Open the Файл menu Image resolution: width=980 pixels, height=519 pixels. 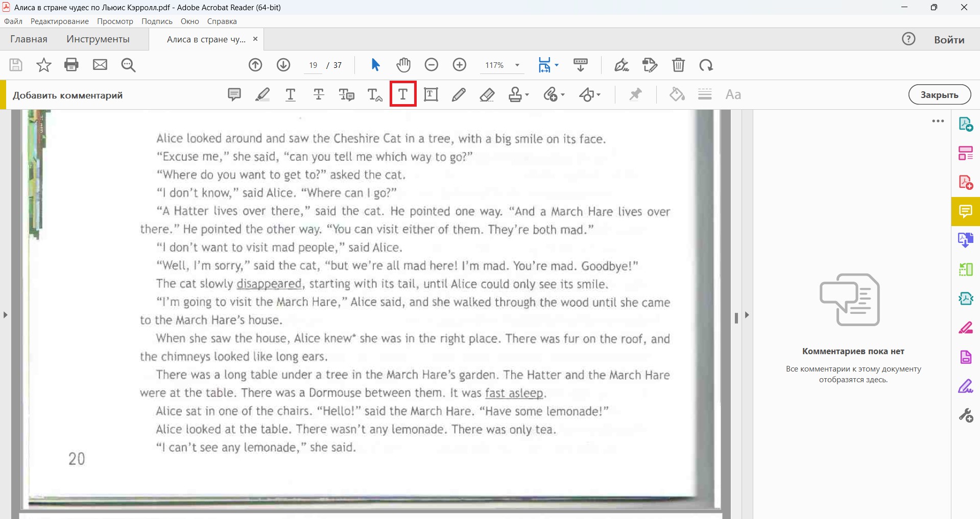[x=13, y=21]
